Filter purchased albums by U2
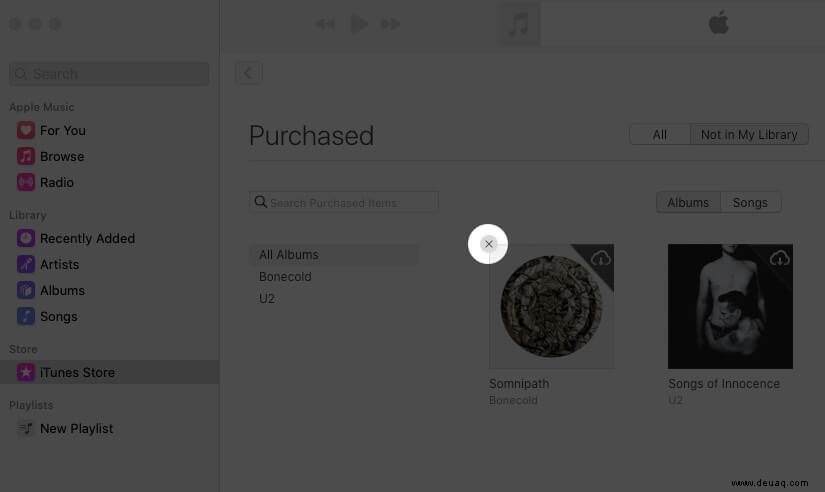The width and height of the screenshot is (825, 492). [267, 298]
